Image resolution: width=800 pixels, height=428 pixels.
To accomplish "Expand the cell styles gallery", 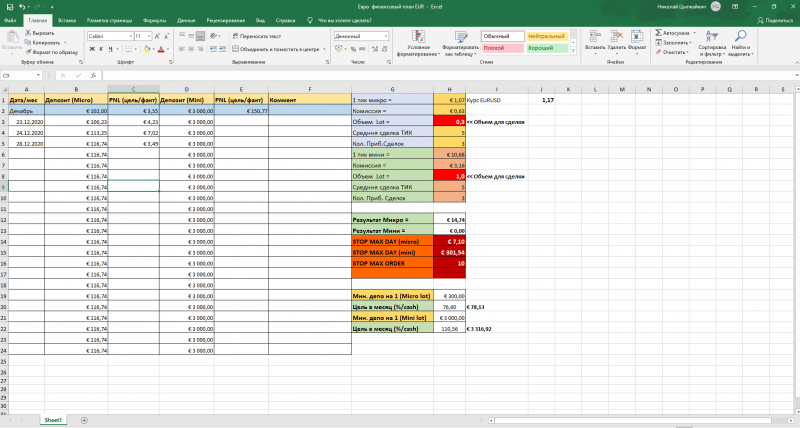I will pyautogui.click(x=573, y=51).
